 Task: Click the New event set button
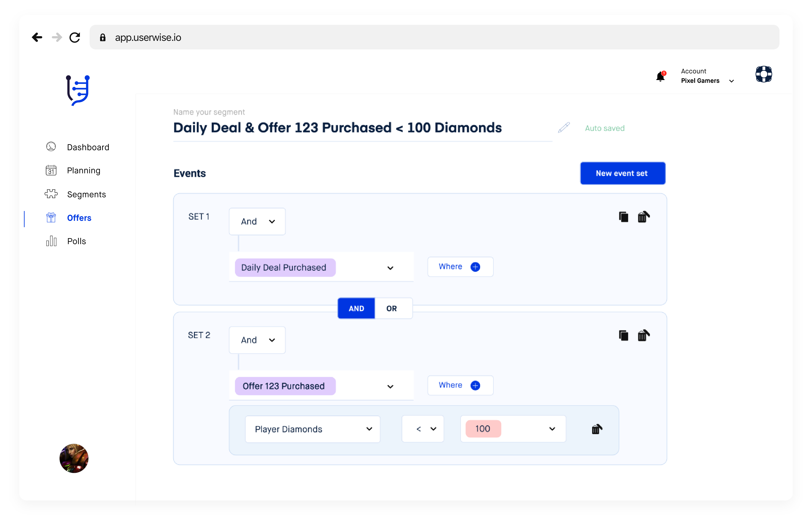[622, 173]
